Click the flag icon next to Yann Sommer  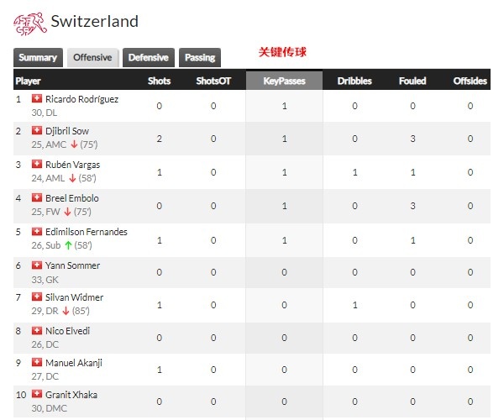37,265
